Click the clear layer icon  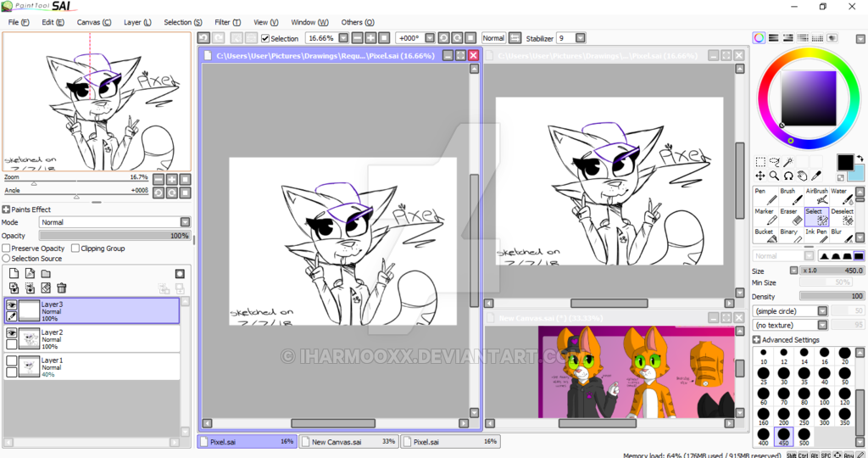[46, 288]
